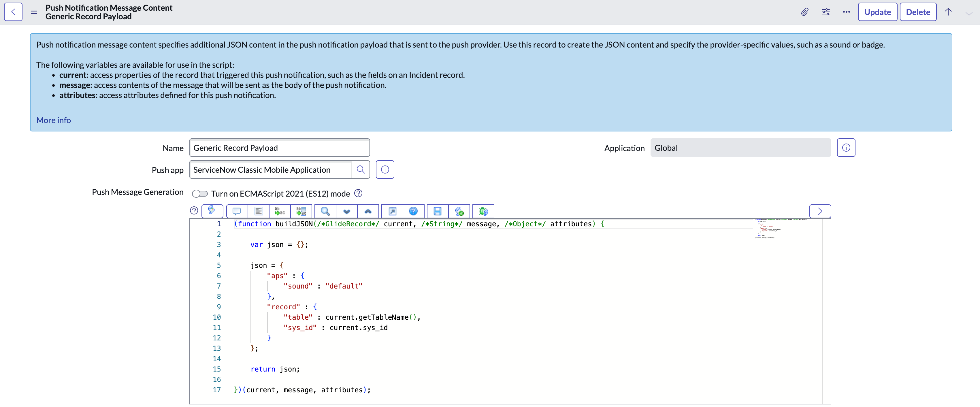Click in the Push app reference field
The height and width of the screenshot is (407, 980).
[x=270, y=170]
